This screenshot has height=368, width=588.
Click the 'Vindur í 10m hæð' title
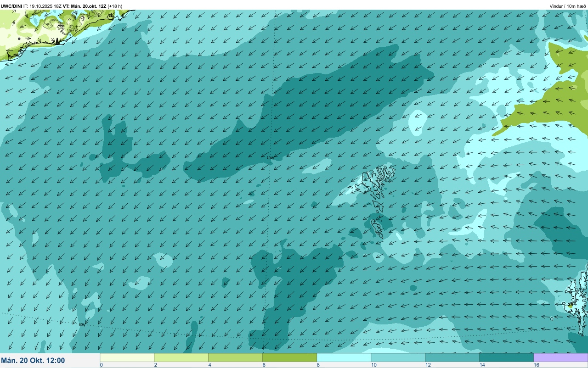click(x=568, y=6)
